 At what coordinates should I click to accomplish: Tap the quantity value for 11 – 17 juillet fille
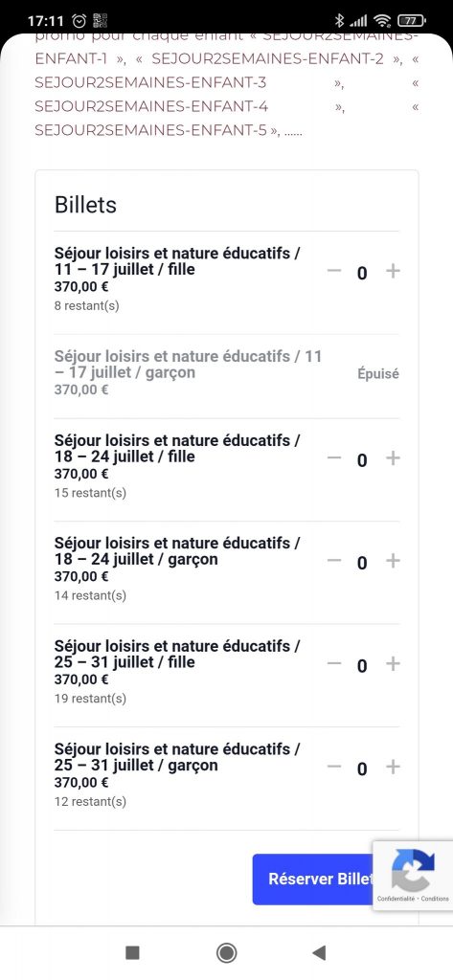coord(362,273)
